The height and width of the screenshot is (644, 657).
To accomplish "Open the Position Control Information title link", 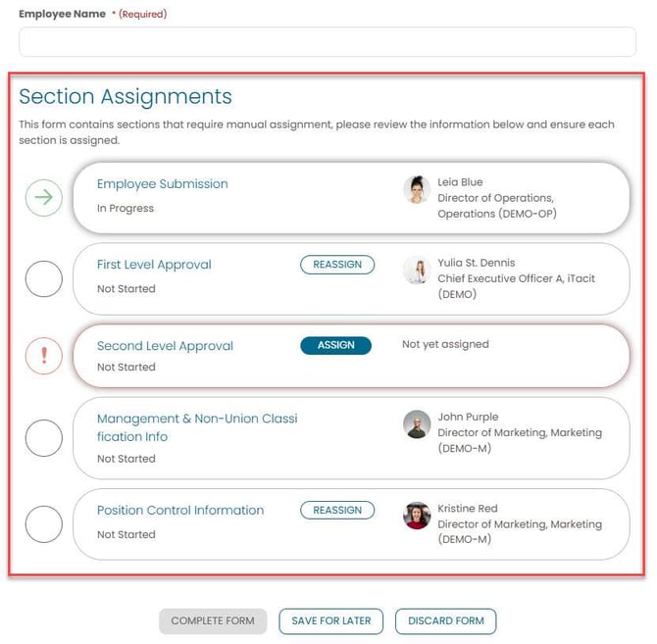I will (x=180, y=511).
